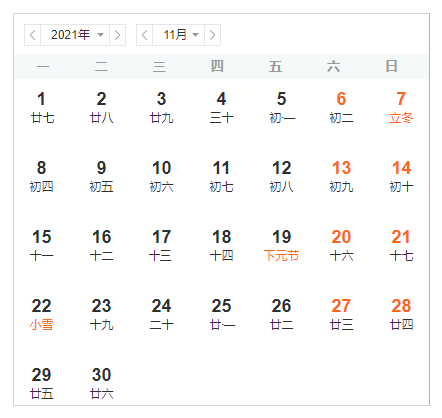Select November 16 十二
This screenshot has width=442, height=418.
(x=102, y=246)
